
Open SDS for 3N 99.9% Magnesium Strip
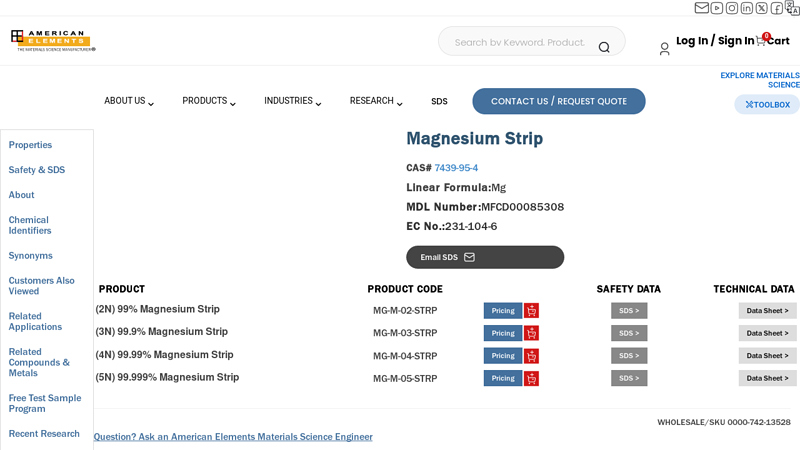click(x=629, y=333)
